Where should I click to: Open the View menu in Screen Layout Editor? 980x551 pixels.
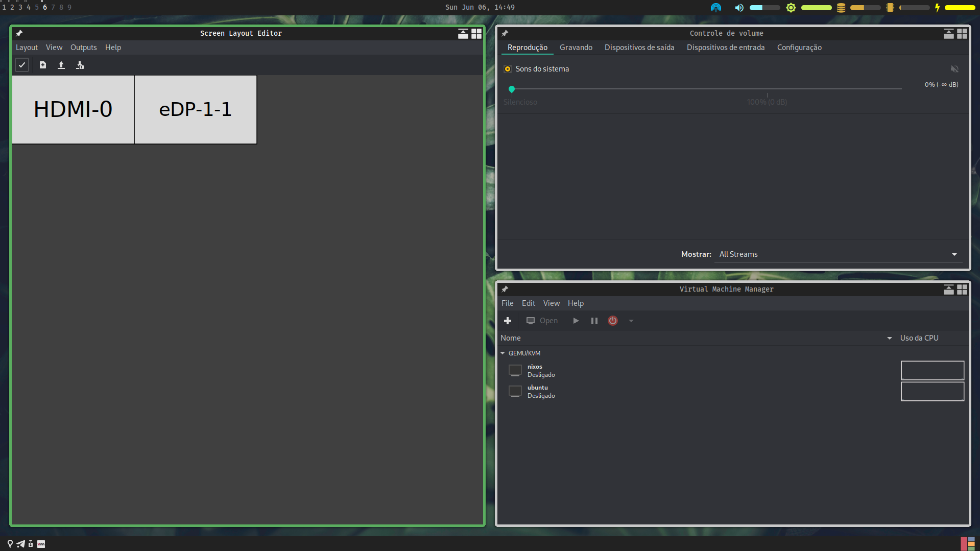[54, 47]
